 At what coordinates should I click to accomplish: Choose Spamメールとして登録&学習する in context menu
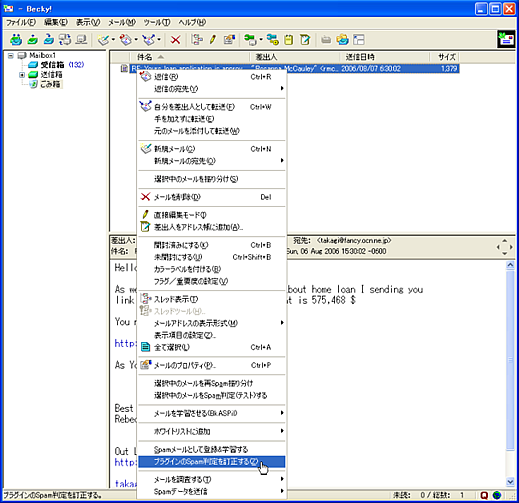coord(212,449)
